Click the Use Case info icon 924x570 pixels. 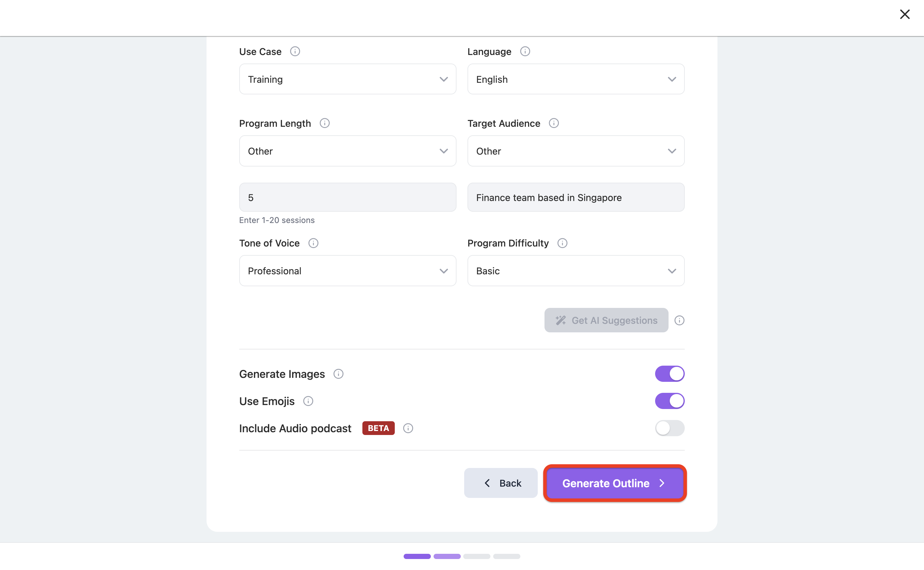pyautogui.click(x=295, y=51)
